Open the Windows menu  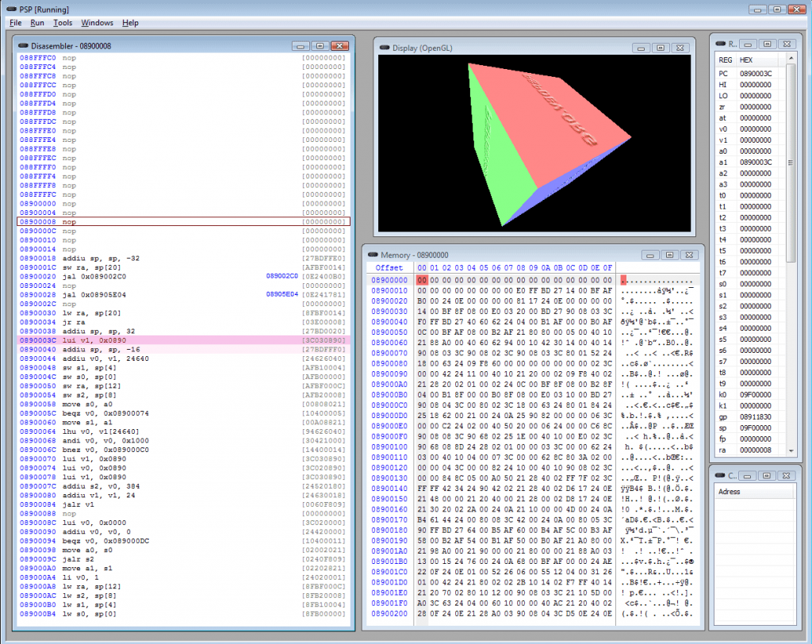tap(97, 23)
